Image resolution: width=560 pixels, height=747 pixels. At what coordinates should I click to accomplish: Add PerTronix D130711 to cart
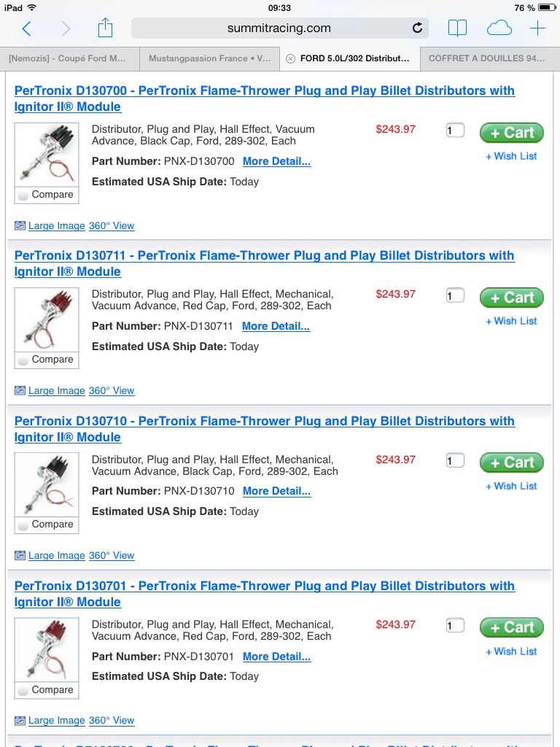511,298
